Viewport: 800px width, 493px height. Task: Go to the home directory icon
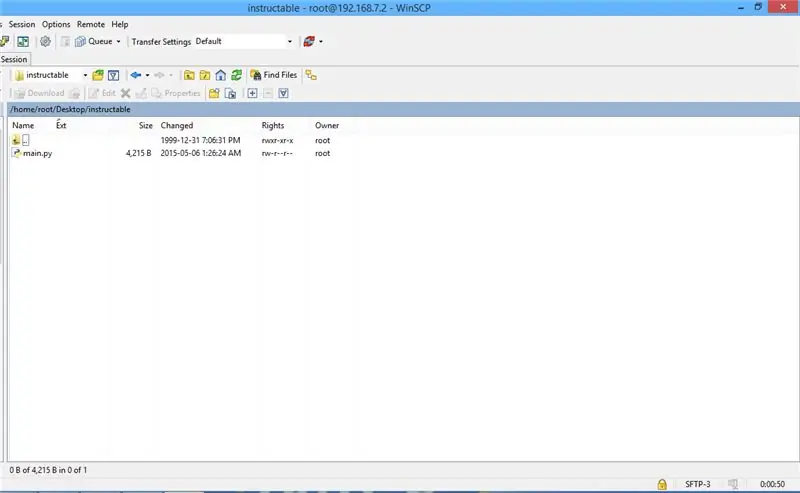pos(220,76)
